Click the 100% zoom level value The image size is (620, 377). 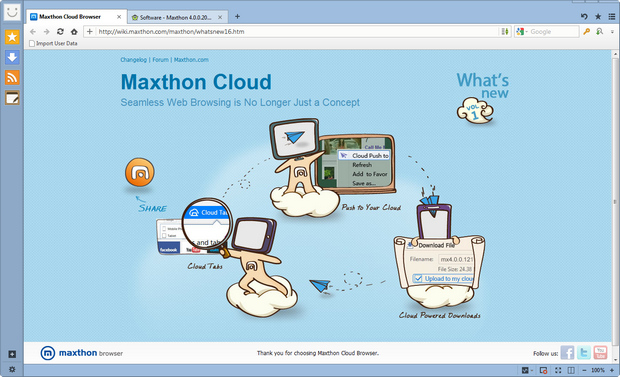(x=597, y=370)
